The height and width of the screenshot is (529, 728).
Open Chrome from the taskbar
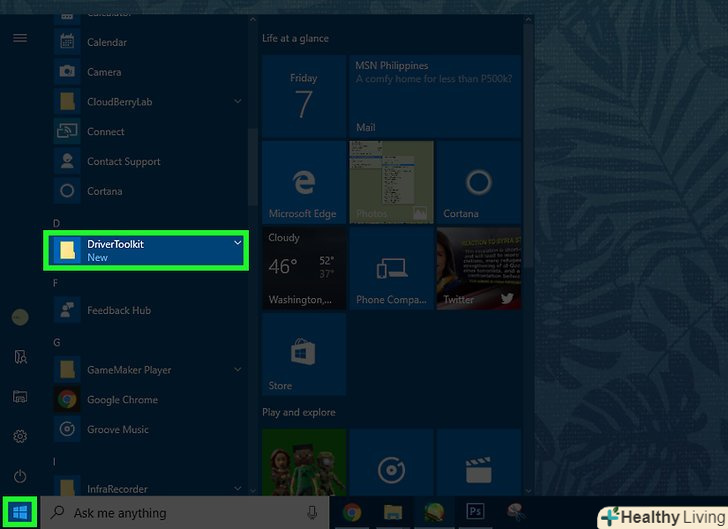pyautogui.click(x=352, y=513)
